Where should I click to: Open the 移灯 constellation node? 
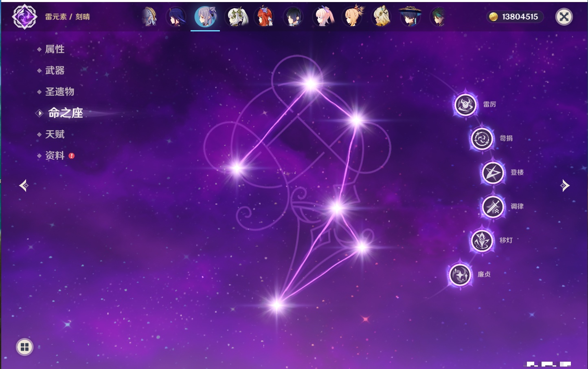coord(482,241)
